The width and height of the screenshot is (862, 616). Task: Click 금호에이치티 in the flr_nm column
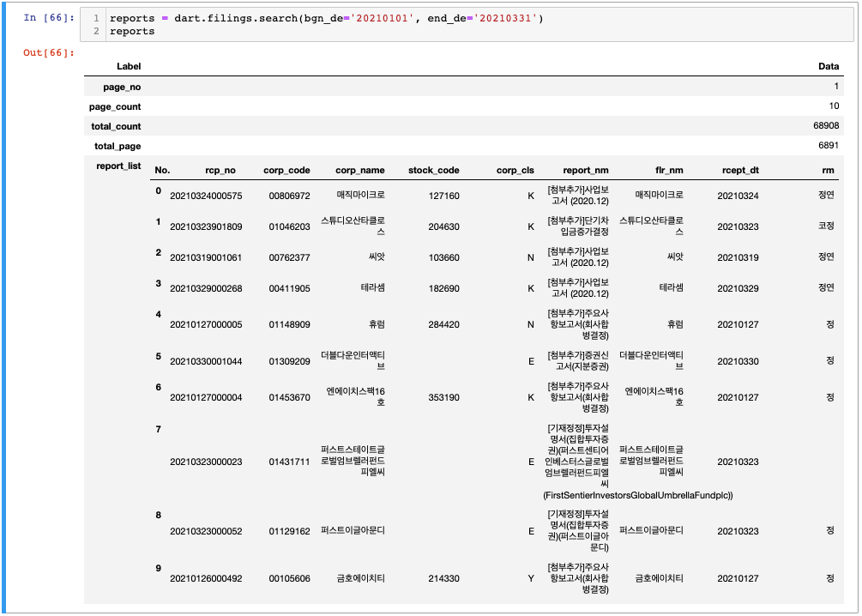659,578
